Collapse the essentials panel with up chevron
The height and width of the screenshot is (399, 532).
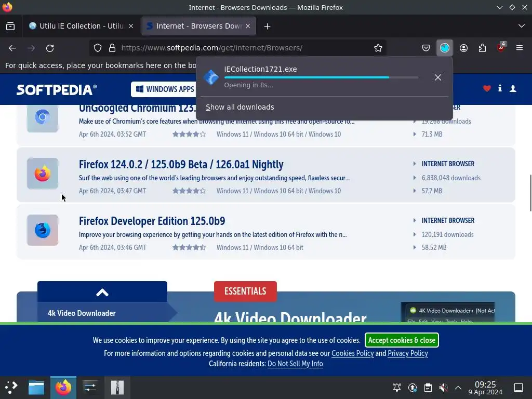102,292
